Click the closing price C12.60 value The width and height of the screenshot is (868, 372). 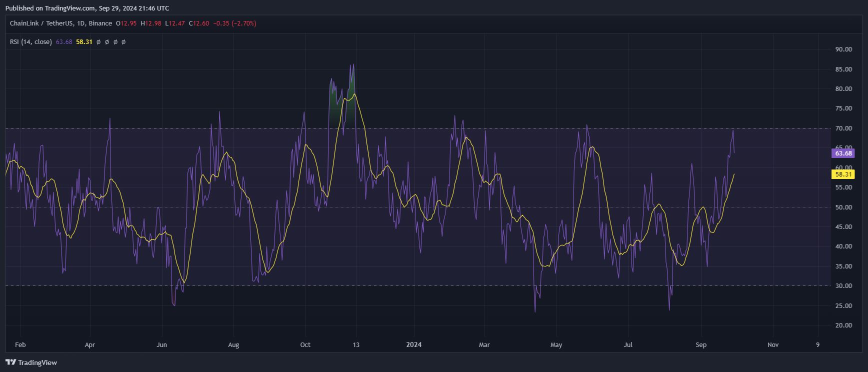tap(199, 23)
